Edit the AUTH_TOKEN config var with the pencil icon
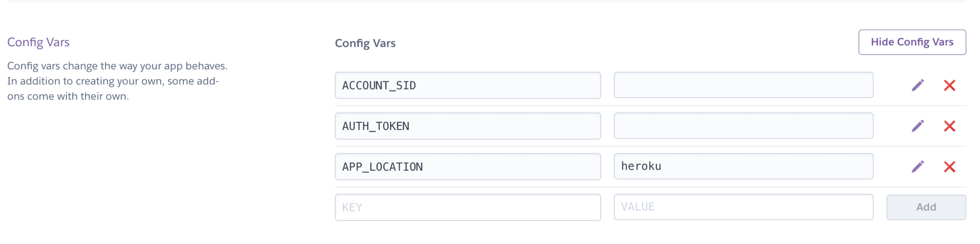The width and height of the screenshot is (980, 244). 918,126
